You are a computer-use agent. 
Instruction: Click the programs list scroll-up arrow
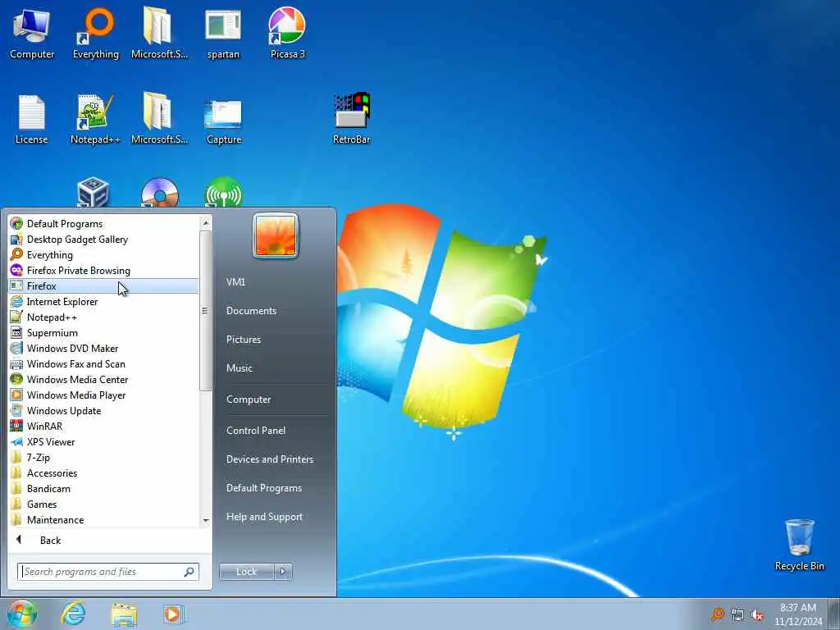[x=206, y=223]
